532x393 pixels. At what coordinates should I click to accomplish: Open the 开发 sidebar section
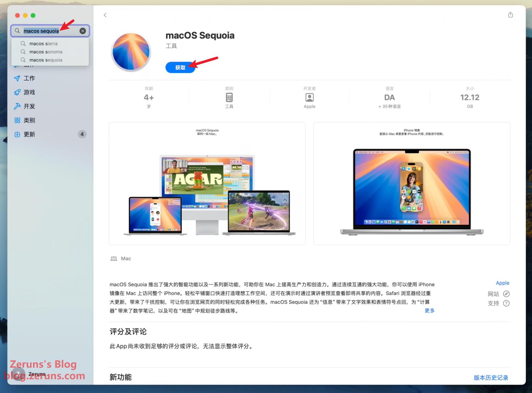tap(29, 106)
